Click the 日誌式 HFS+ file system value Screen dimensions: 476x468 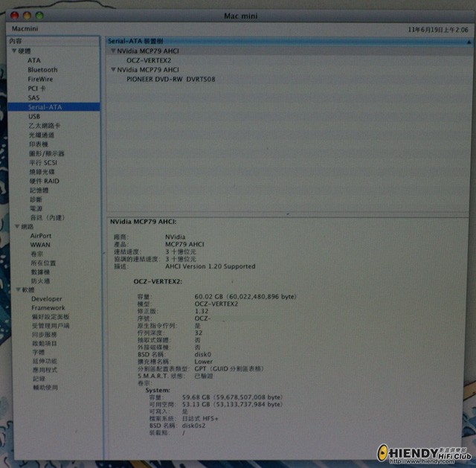(200, 418)
